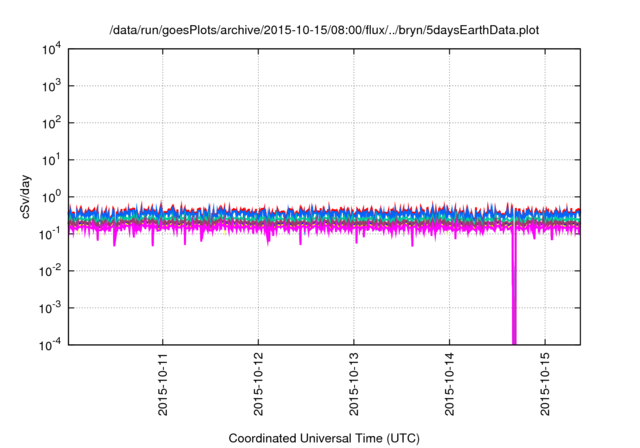640x448 pixels.
Task: Click the 10^2 y-axis tick label
Action: pos(51,123)
